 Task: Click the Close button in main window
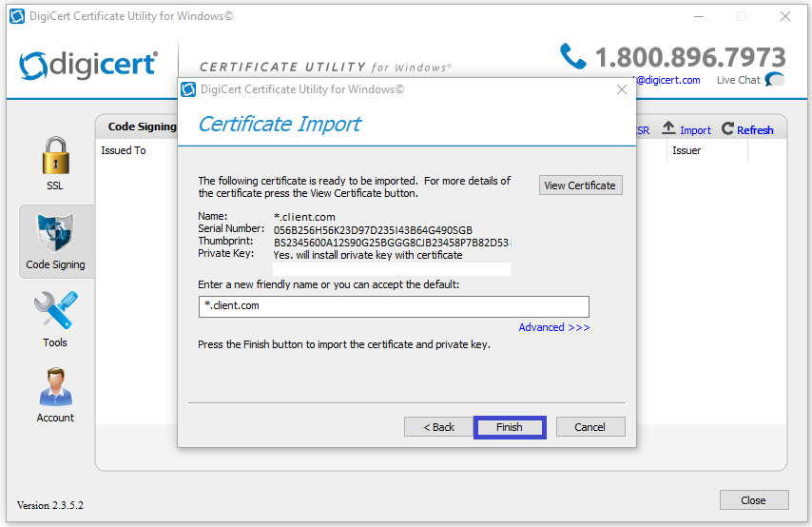pos(754,500)
